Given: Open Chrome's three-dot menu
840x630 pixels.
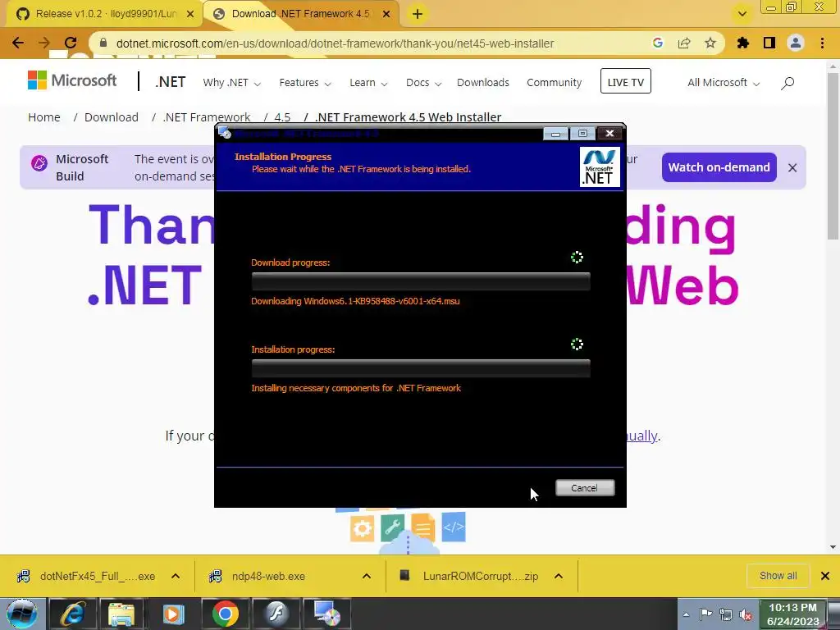Looking at the screenshot, I should 822,43.
